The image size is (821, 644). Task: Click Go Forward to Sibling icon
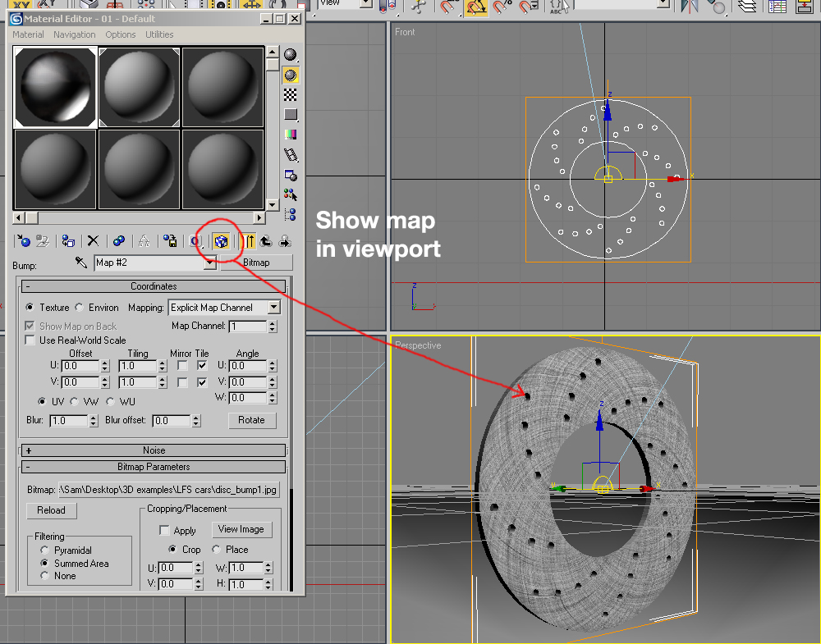(x=286, y=241)
